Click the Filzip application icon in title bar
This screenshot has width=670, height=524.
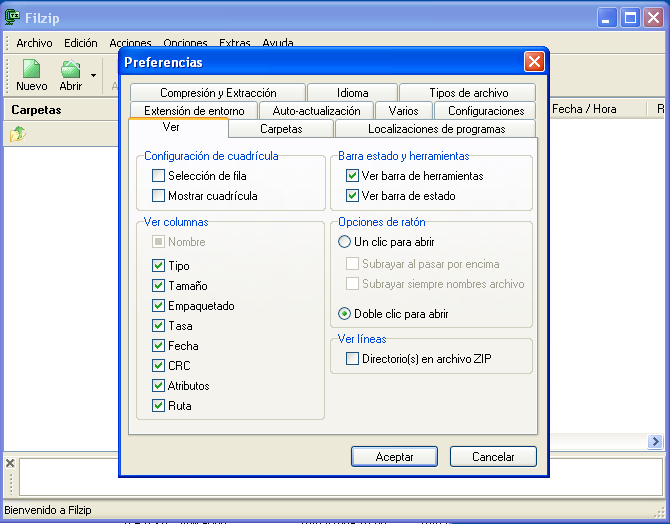12,18
